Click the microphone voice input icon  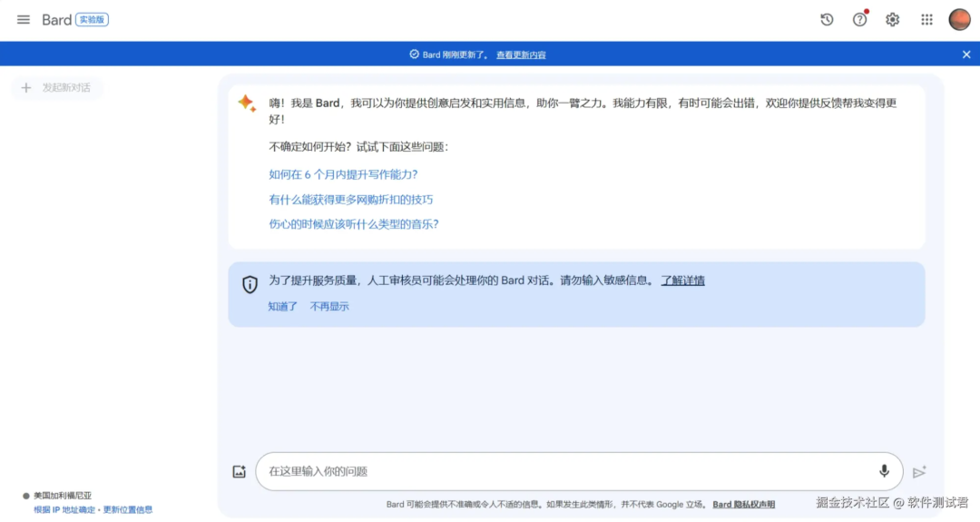pos(884,471)
